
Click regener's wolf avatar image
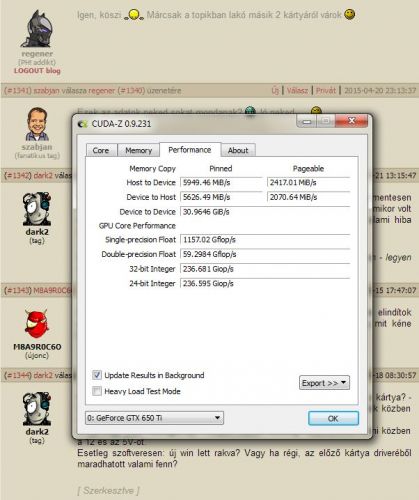[x=37, y=28]
